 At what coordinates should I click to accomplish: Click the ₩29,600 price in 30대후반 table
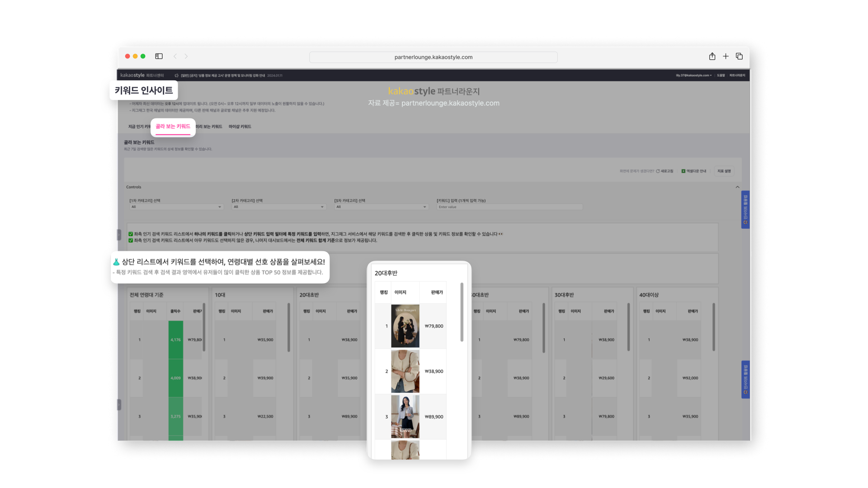[606, 378]
